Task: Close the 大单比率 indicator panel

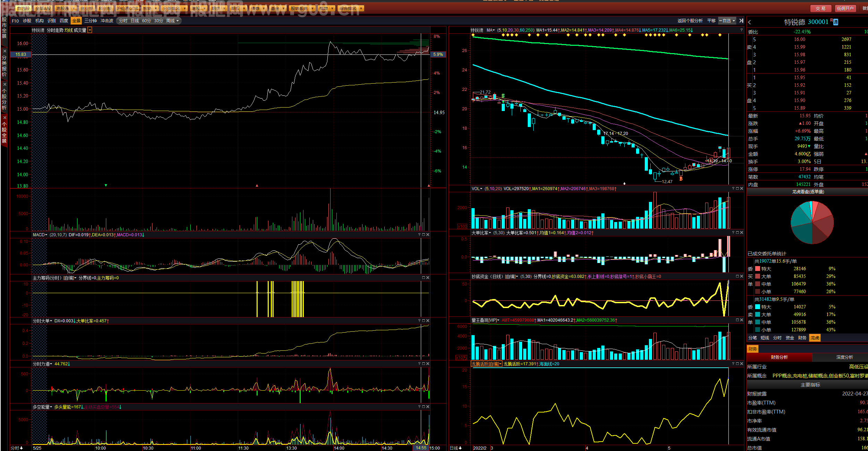Action: (x=742, y=233)
